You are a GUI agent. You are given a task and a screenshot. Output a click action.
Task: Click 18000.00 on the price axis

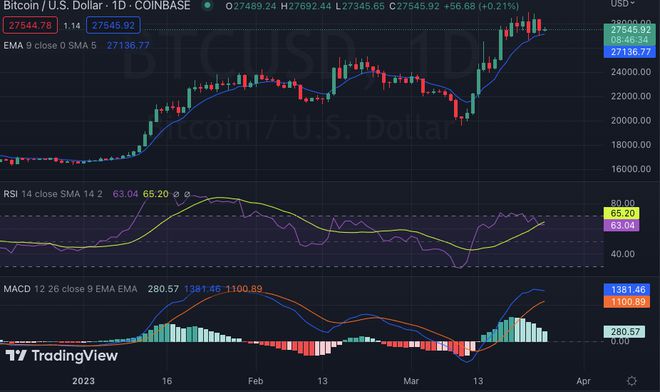631,144
